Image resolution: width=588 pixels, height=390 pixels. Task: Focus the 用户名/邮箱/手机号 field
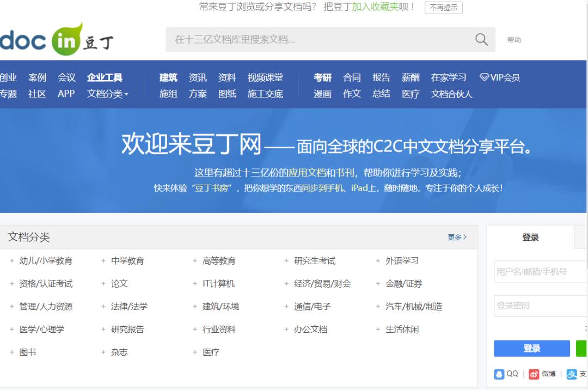(x=541, y=272)
